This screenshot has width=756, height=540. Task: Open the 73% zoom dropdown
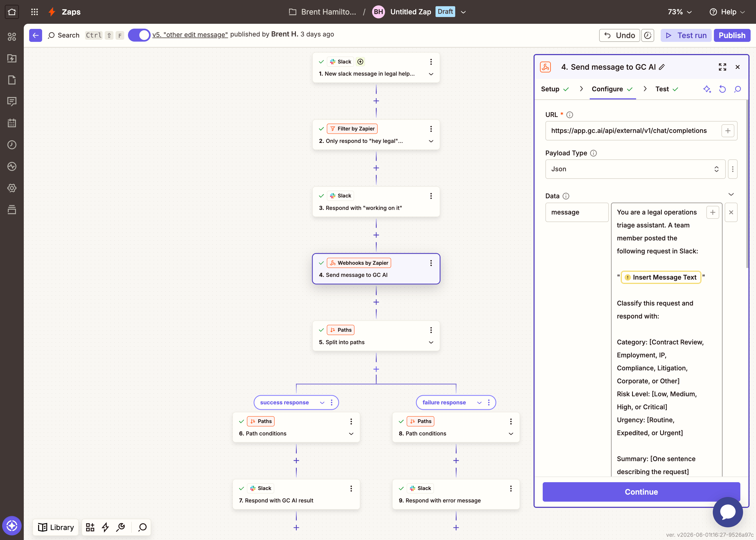pos(680,12)
